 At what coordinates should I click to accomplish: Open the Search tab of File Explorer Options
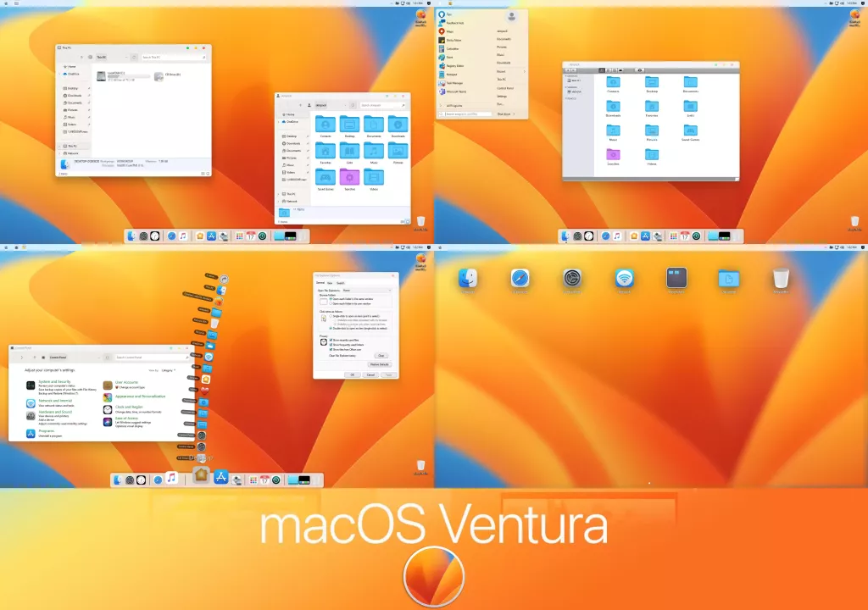pos(341,283)
